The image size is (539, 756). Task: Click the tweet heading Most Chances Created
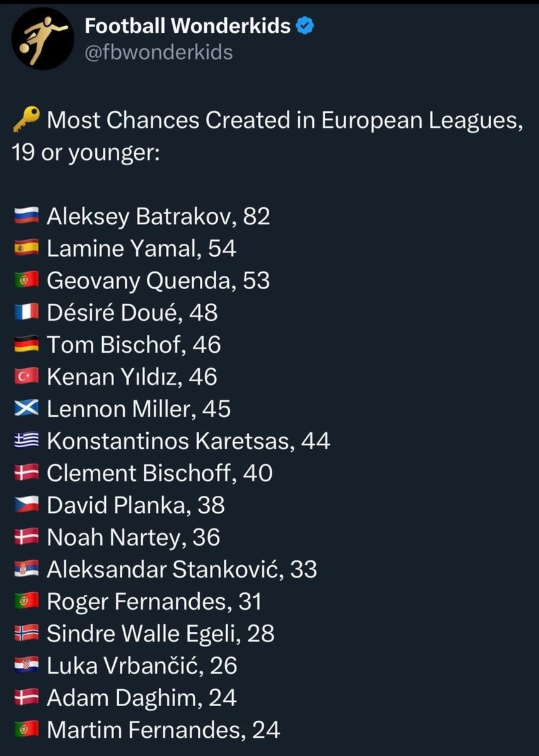click(268, 135)
